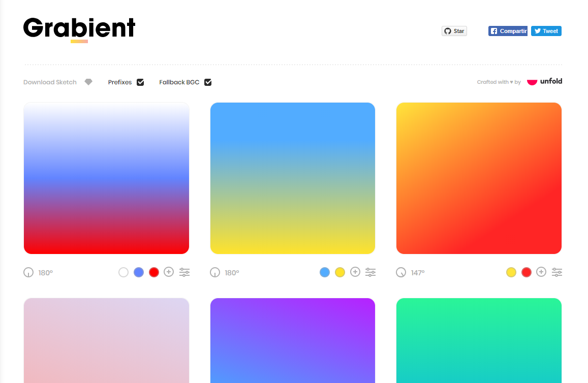Click the heart icon next to Download Sketch
The image size is (588, 383).
(x=88, y=82)
